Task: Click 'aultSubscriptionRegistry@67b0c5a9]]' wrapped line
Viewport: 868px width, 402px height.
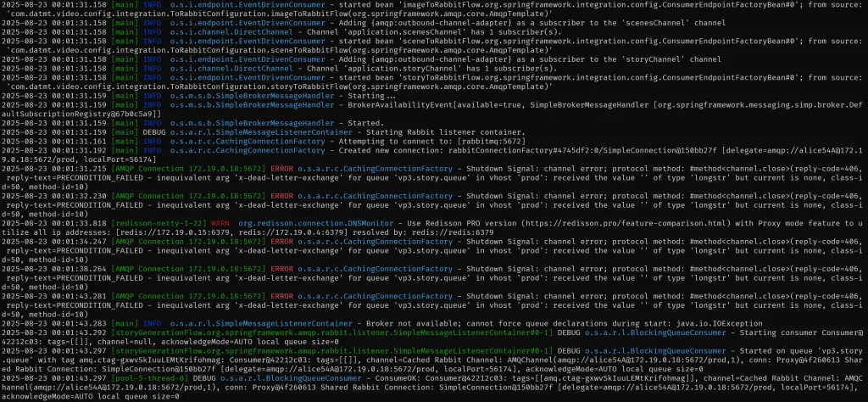Action: pyautogui.click(x=82, y=114)
